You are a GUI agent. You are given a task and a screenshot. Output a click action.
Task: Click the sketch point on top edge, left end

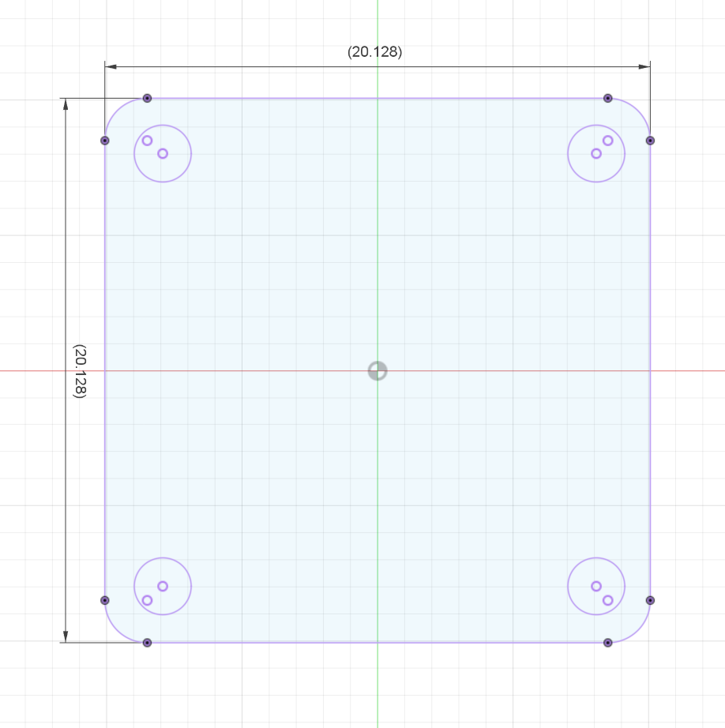(x=147, y=98)
